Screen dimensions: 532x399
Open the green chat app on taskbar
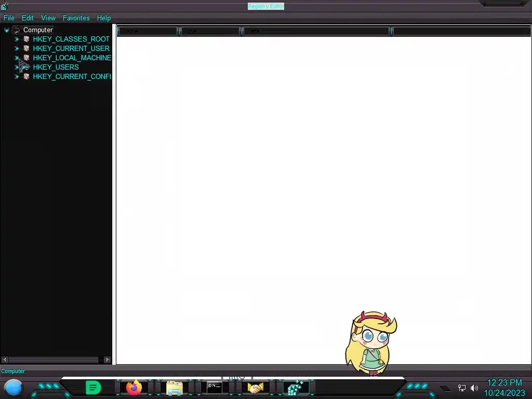[x=94, y=388]
